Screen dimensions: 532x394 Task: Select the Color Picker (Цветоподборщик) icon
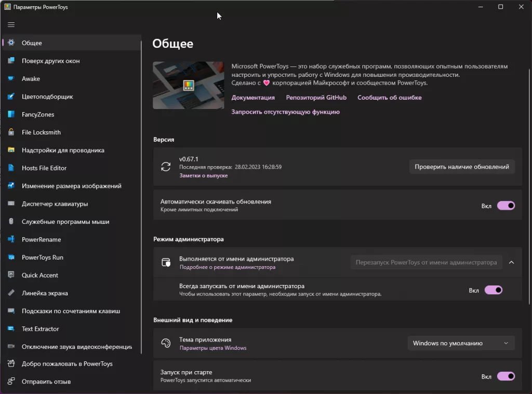click(11, 97)
